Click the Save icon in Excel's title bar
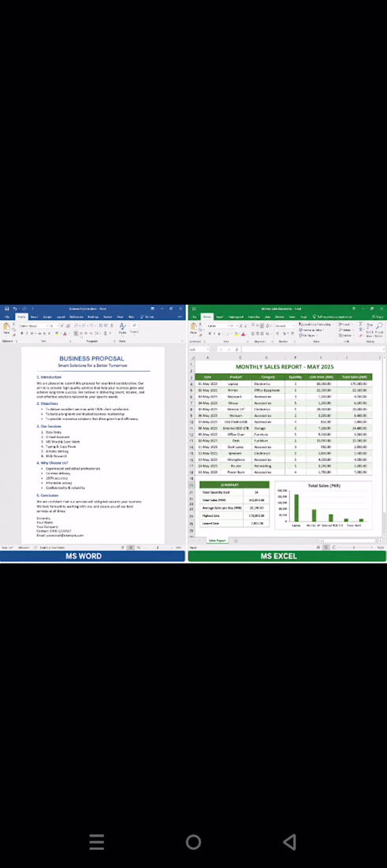387x868 pixels. (194, 309)
